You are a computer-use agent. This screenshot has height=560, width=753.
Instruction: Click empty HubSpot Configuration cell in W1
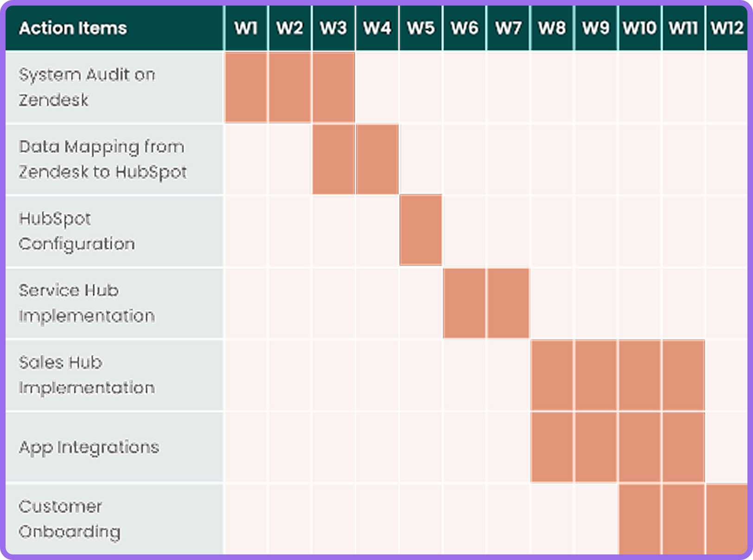pos(246,231)
